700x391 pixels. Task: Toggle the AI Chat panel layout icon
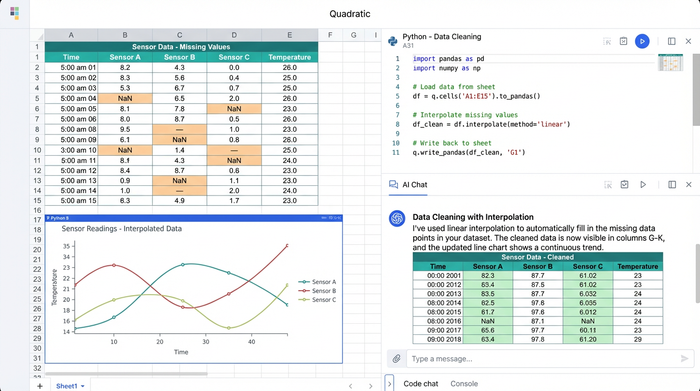(x=672, y=184)
